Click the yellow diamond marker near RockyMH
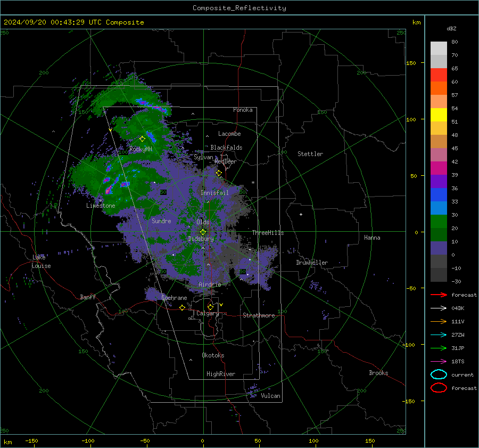Viewport: 479px width, 448px height. [x=142, y=139]
